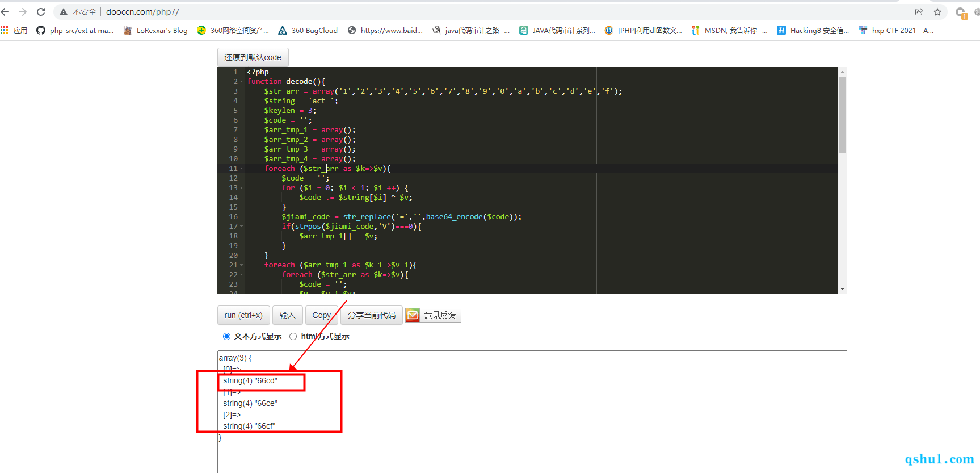Click the array(3) { output line
This screenshot has width=980, height=473.
[235, 358]
